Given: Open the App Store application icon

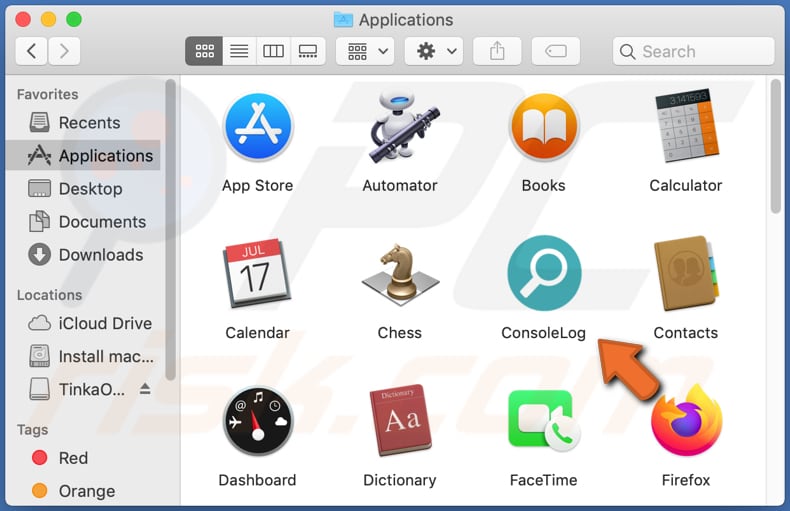Looking at the screenshot, I should [258, 127].
